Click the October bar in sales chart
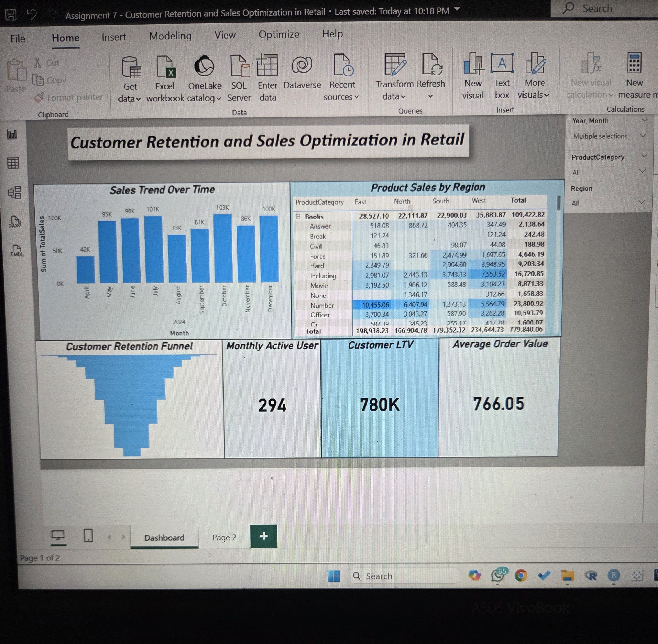 click(x=223, y=249)
